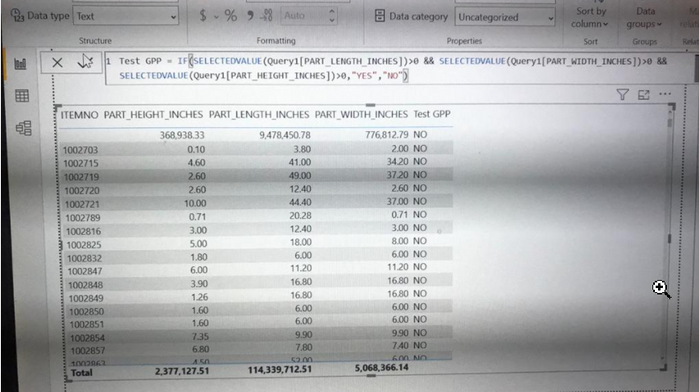The image size is (699, 392).
Task: Open the Sort by column menu
Action: [590, 18]
